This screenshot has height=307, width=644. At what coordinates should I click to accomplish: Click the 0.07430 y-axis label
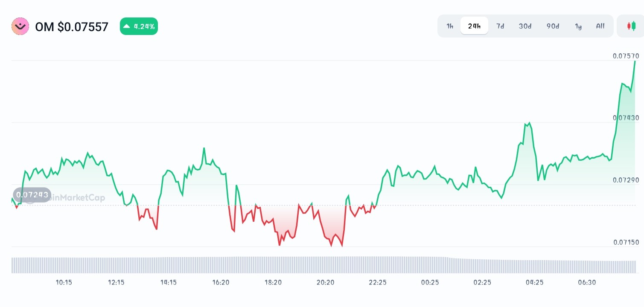626,118
